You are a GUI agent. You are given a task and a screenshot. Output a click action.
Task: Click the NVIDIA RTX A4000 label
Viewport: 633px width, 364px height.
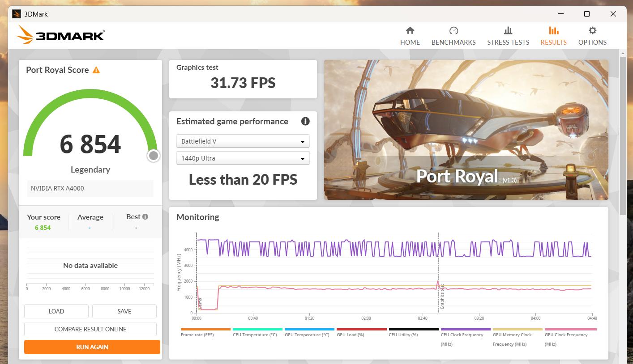click(x=57, y=188)
